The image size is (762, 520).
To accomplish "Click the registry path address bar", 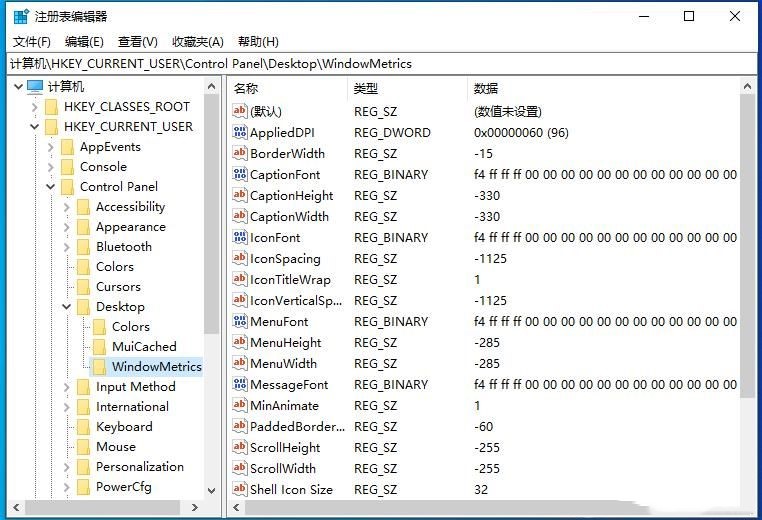I will (x=381, y=64).
